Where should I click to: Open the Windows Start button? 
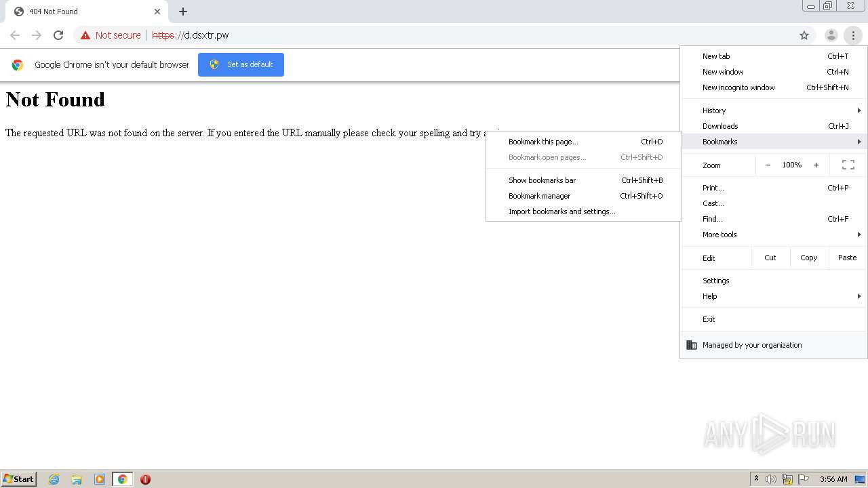click(18, 479)
